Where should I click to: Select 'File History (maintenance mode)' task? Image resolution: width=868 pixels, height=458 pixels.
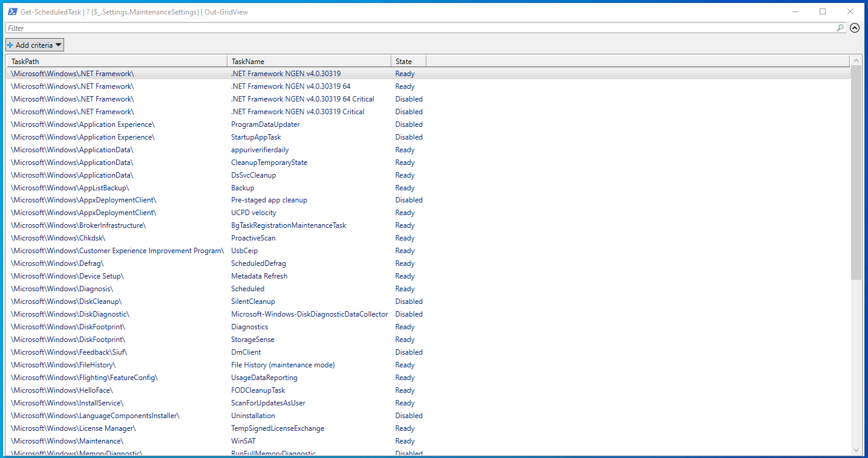pyautogui.click(x=282, y=365)
